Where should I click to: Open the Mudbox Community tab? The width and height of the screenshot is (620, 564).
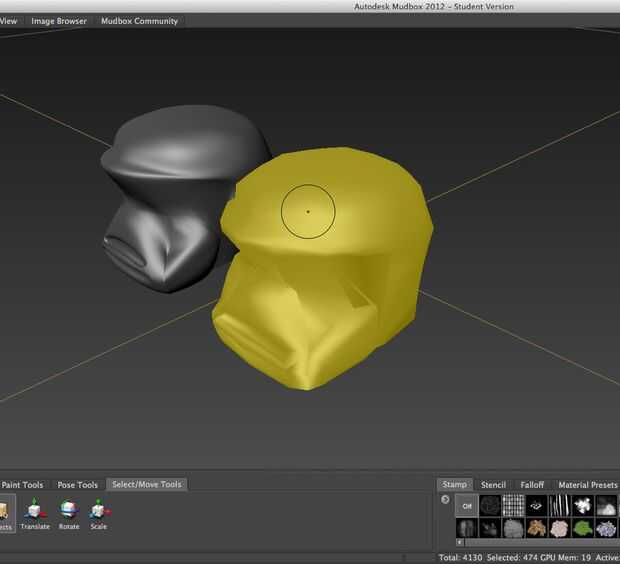(139, 21)
